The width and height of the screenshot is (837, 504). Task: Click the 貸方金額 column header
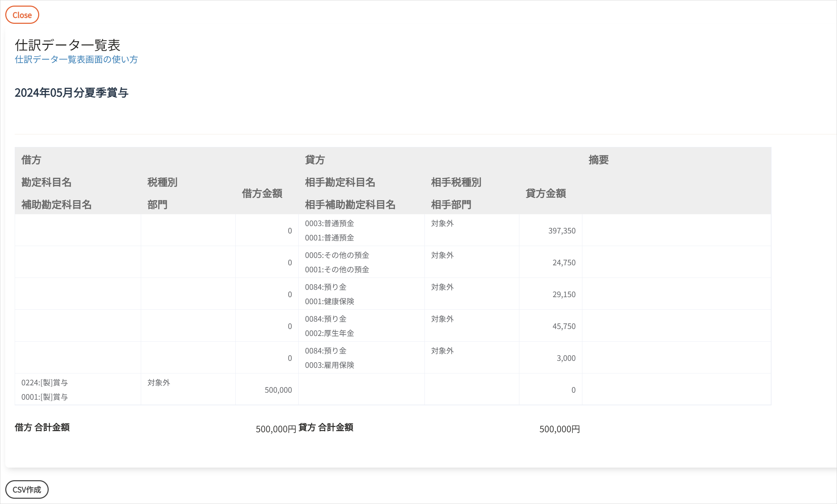(546, 193)
